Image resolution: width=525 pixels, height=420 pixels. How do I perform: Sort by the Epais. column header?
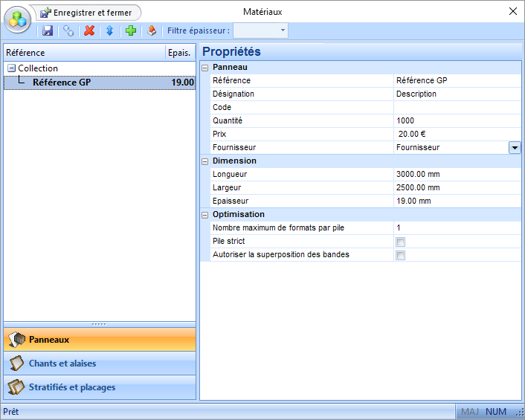click(179, 53)
